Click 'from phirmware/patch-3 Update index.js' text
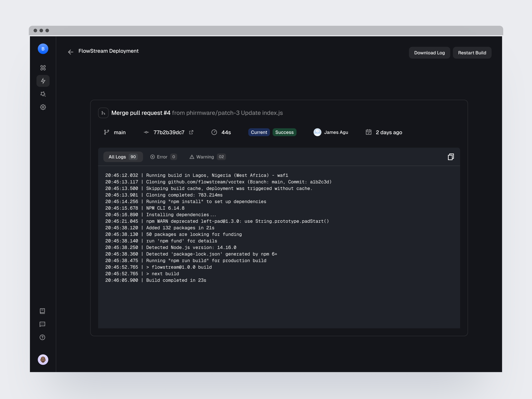This screenshot has width=532, height=399. tap(227, 113)
